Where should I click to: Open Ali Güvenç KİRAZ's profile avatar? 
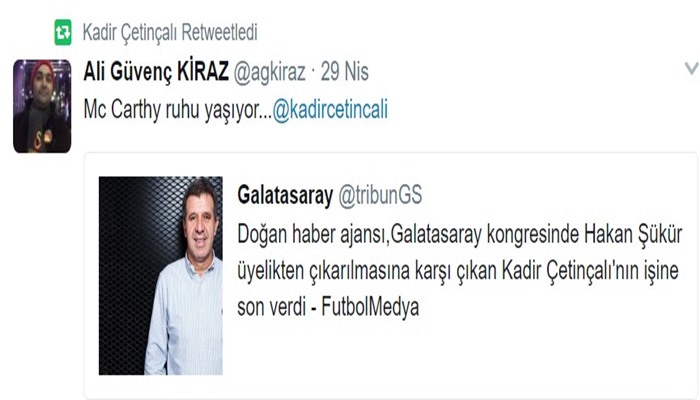click(x=42, y=106)
